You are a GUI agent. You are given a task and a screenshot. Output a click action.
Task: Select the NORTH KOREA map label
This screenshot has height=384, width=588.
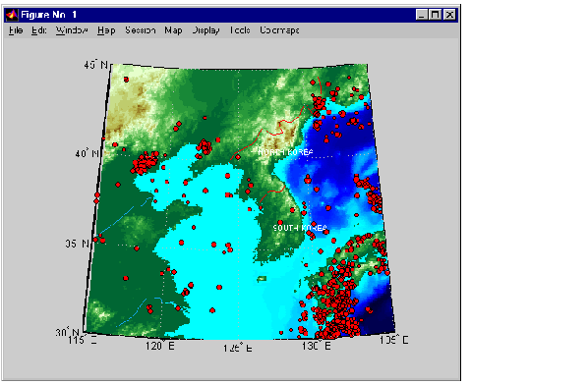(285, 152)
